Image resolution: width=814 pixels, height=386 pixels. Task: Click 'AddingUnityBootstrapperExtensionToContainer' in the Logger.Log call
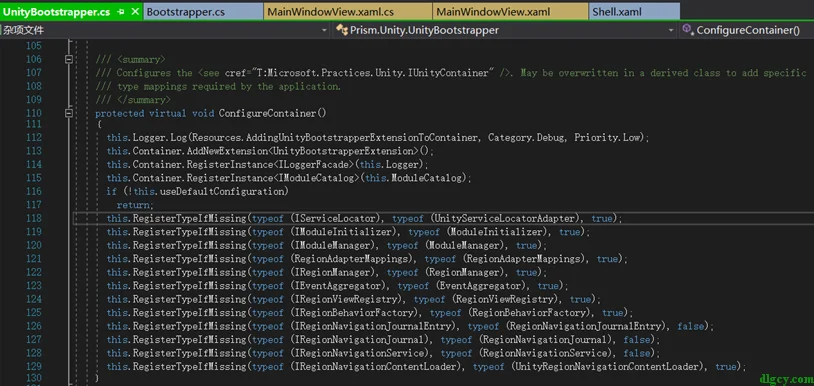click(x=361, y=137)
